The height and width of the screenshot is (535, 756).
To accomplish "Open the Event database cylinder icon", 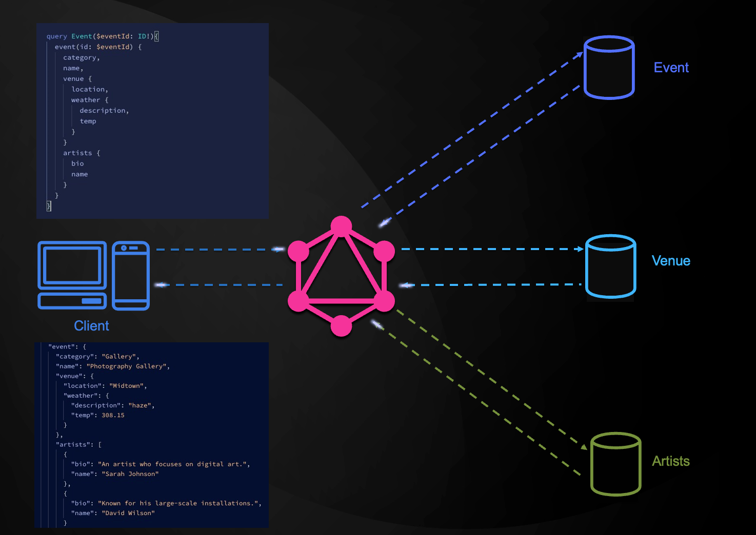I will point(609,67).
